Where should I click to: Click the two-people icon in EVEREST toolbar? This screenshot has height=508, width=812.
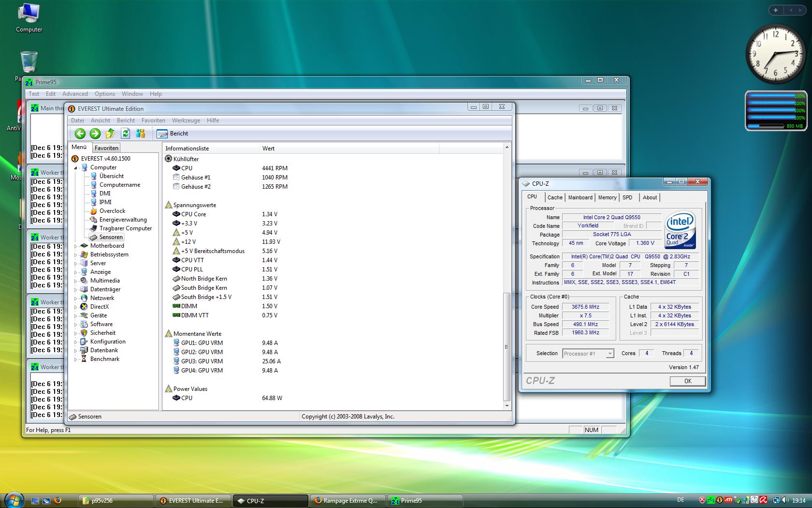(141, 134)
